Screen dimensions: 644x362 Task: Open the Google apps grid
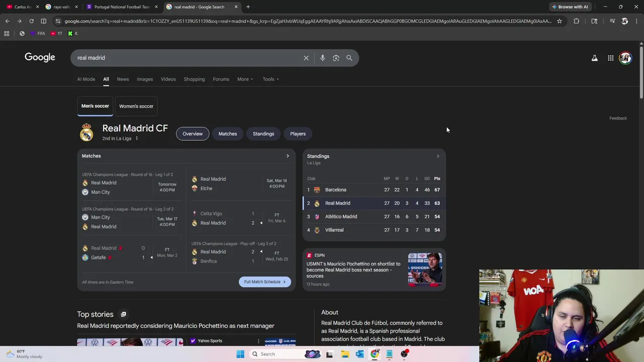point(610,58)
